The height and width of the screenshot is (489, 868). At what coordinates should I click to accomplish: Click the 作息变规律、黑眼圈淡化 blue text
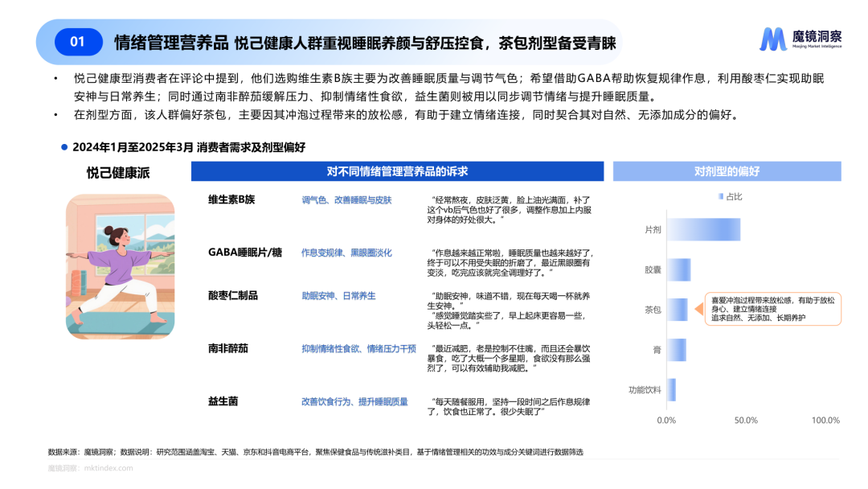pyautogui.click(x=346, y=253)
